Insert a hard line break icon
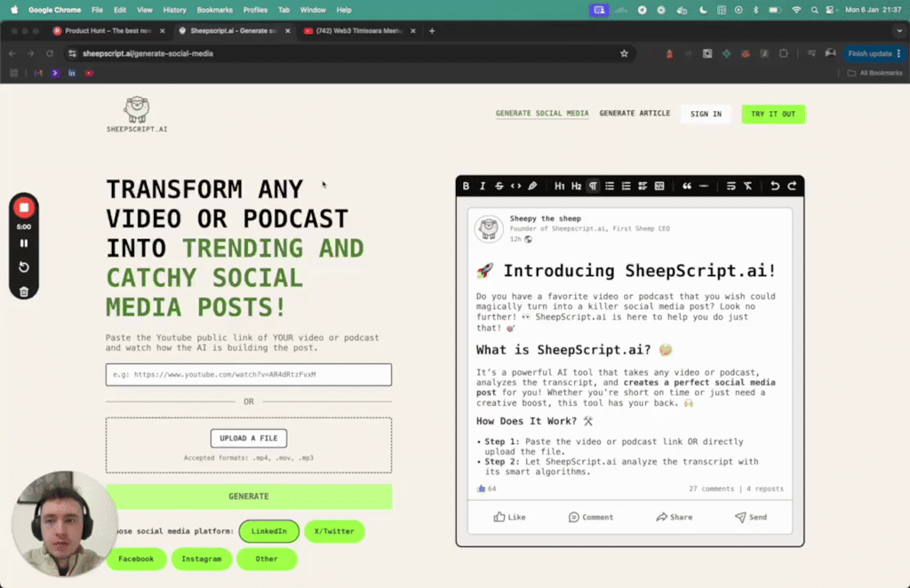The width and height of the screenshot is (910, 588). pyautogui.click(x=730, y=187)
